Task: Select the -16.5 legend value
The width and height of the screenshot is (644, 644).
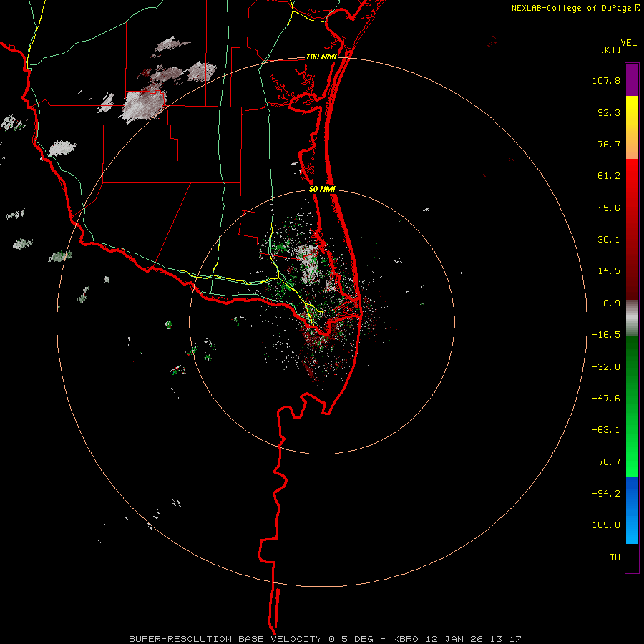Action: [x=606, y=335]
